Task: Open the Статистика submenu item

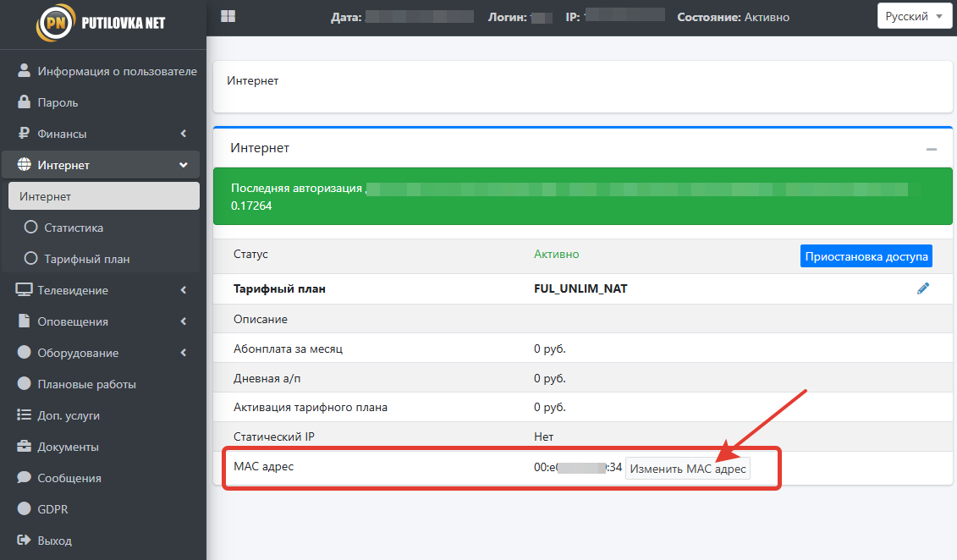Action: click(104, 227)
